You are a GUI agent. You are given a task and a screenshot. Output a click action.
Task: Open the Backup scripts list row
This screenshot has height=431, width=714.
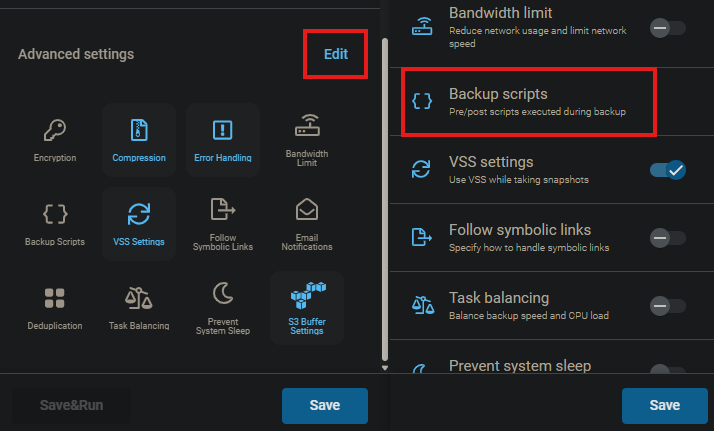click(x=528, y=101)
